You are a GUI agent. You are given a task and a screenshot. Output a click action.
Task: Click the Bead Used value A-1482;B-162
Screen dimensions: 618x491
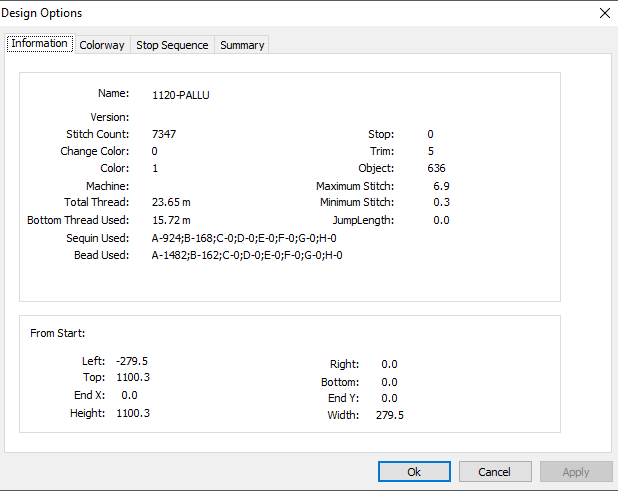(247, 255)
